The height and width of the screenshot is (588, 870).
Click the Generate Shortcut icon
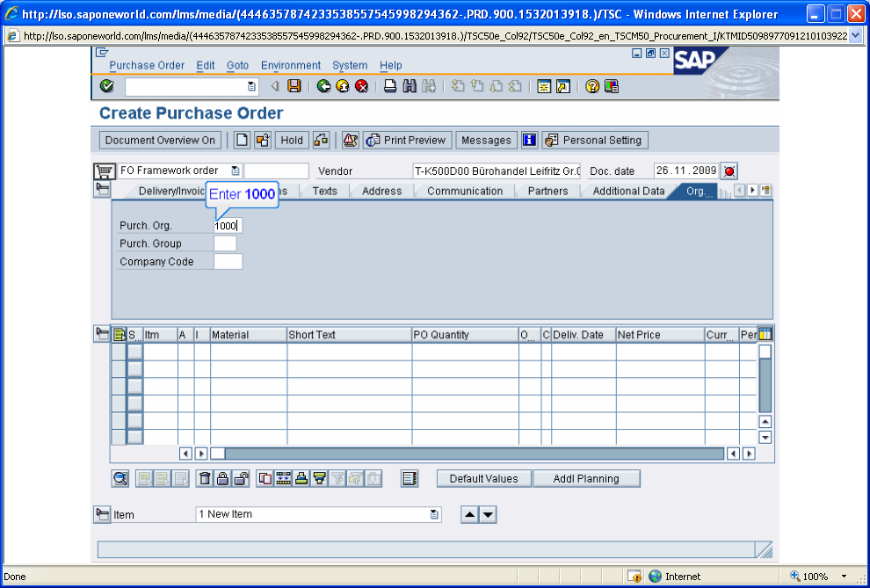point(563,86)
